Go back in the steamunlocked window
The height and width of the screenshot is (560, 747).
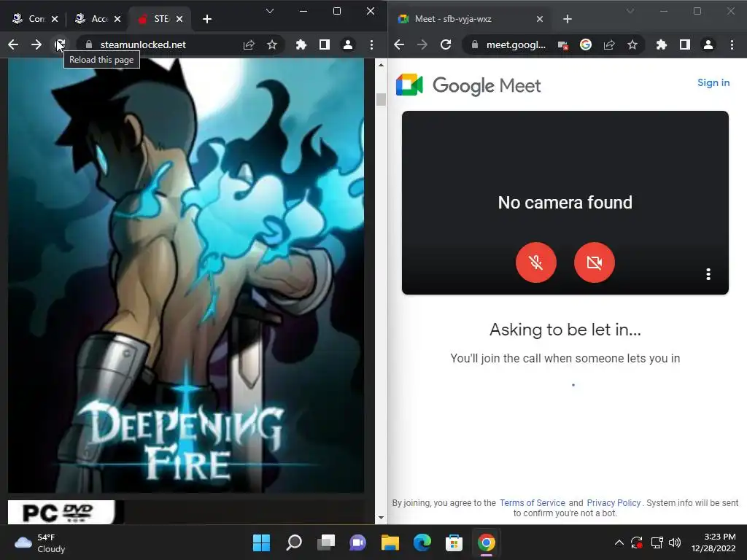(13, 44)
